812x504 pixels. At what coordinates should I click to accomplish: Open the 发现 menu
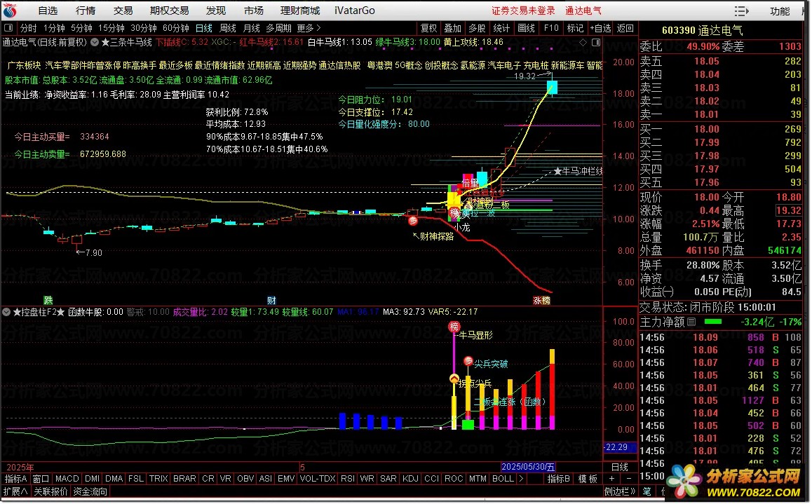(x=216, y=11)
